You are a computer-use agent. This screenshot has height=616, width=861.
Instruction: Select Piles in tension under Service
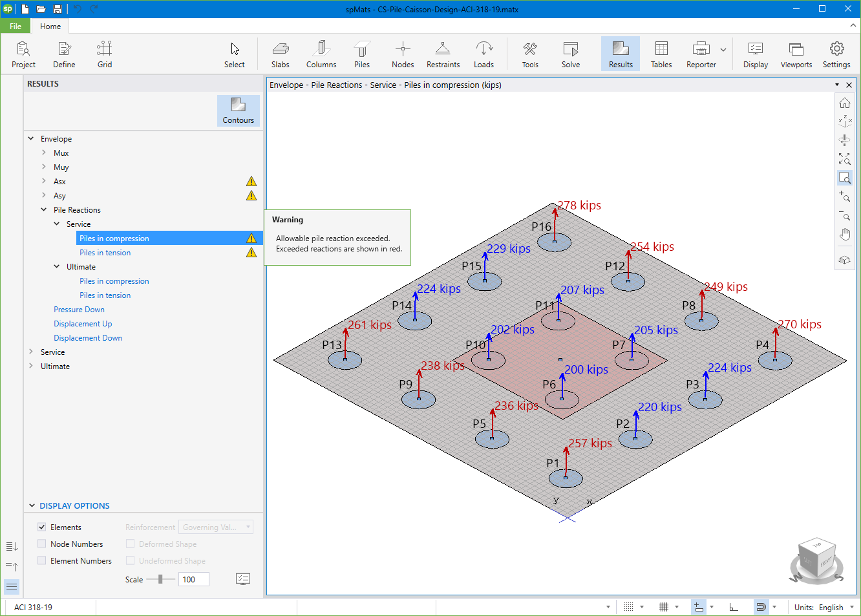[x=105, y=253]
